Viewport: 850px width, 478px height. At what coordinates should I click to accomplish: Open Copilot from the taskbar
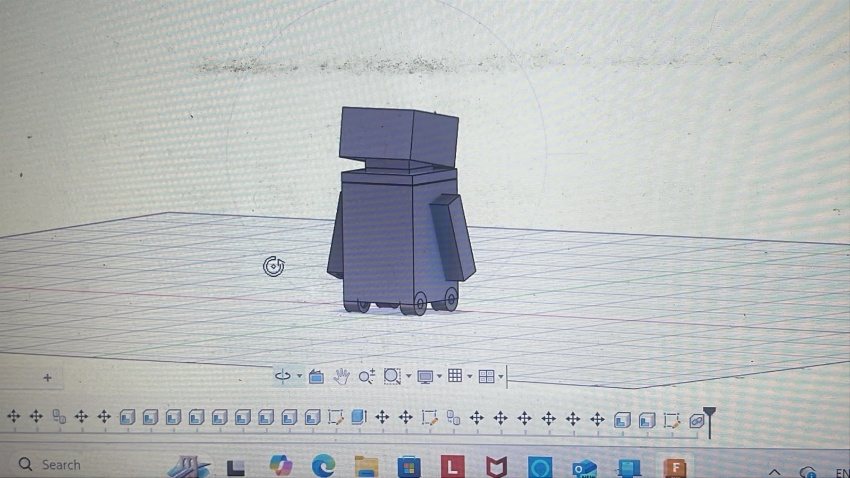click(x=281, y=465)
